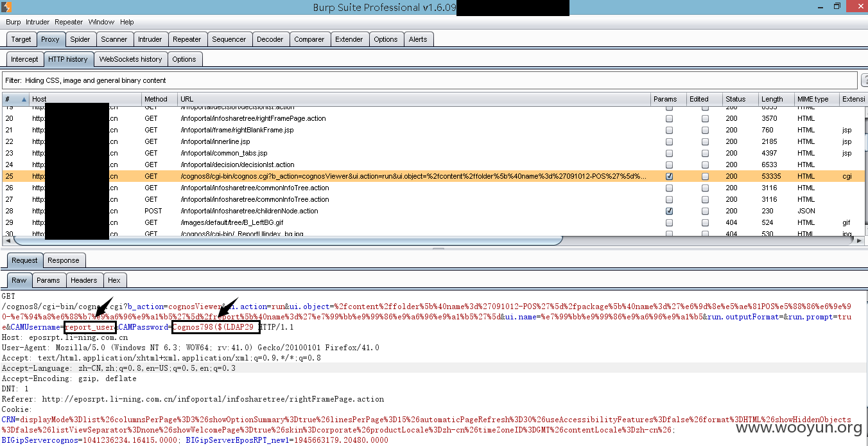The image size is (868, 446).
Task: Select request 25 cognos.cgi row
Action: (433, 176)
